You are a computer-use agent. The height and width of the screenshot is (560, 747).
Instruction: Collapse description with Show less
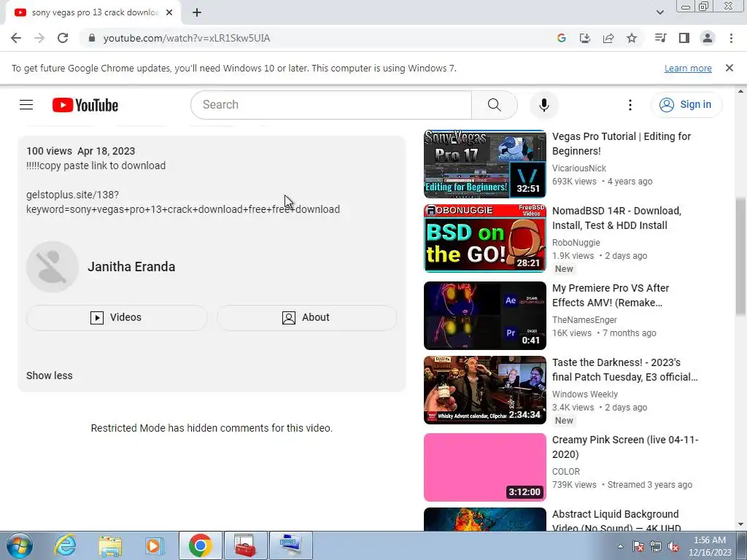pos(50,376)
